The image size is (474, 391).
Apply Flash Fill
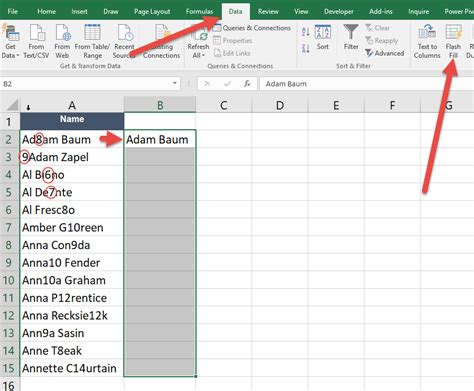click(453, 42)
